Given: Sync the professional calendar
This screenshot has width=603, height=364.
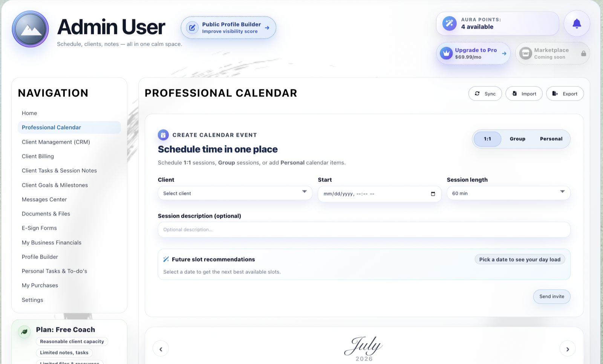Looking at the screenshot, I should point(485,93).
